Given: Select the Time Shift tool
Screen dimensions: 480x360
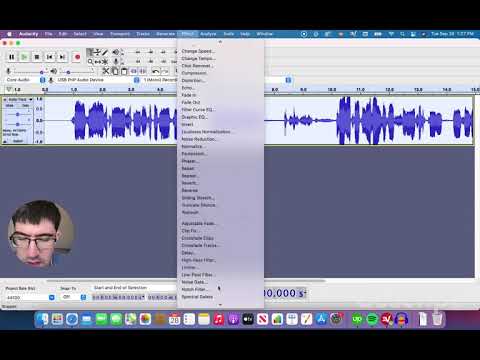Looking at the screenshot, I should 97,62.
